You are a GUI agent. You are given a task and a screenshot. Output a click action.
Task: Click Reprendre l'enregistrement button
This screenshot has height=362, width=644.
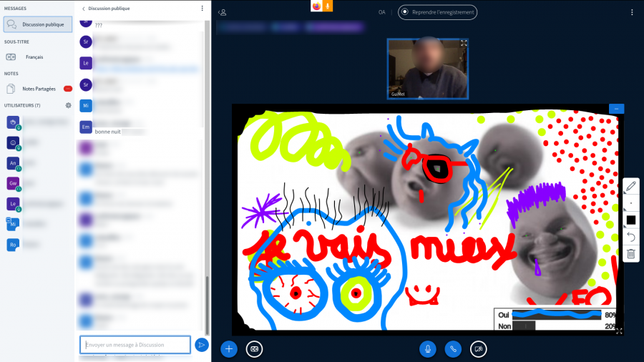click(x=437, y=12)
